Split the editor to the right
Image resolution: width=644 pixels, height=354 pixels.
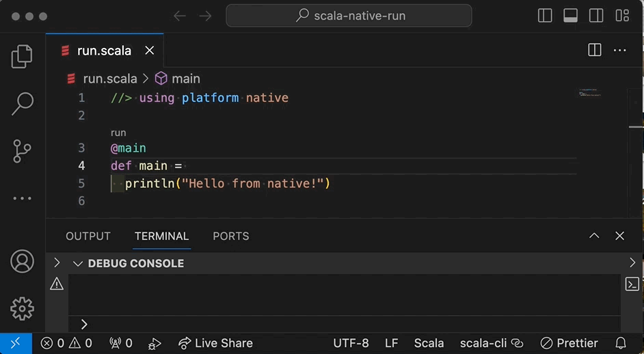click(594, 50)
